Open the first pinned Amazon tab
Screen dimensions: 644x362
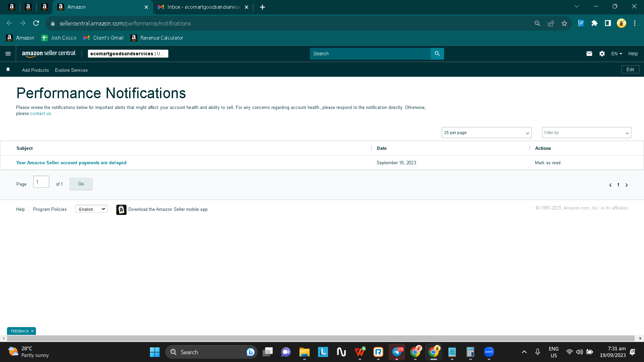pos(12,7)
